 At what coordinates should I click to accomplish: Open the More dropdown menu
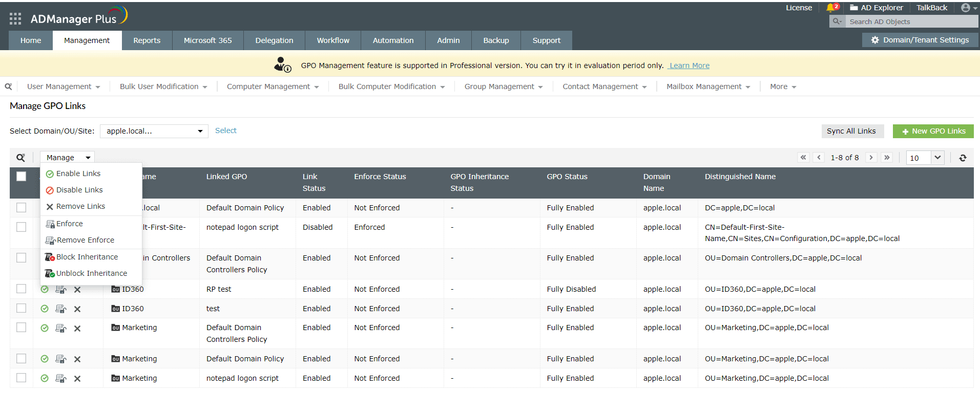pyautogui.click(x=783, y=86)
